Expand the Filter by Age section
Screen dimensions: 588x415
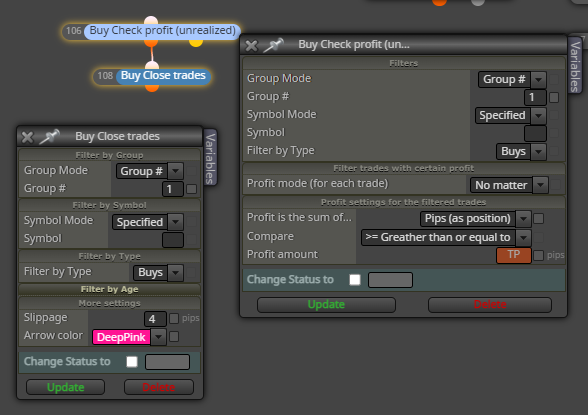(109, 289)
